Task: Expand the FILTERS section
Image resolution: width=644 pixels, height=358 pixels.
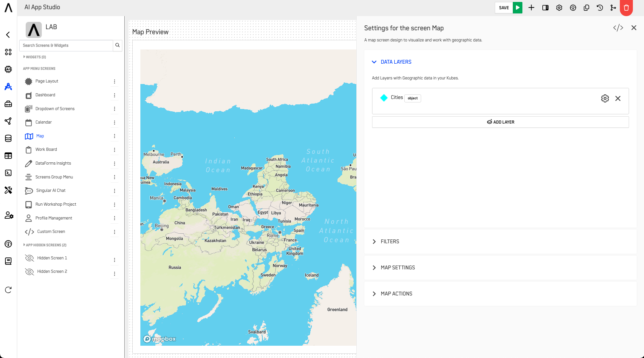Action: [x=385, y=241]
